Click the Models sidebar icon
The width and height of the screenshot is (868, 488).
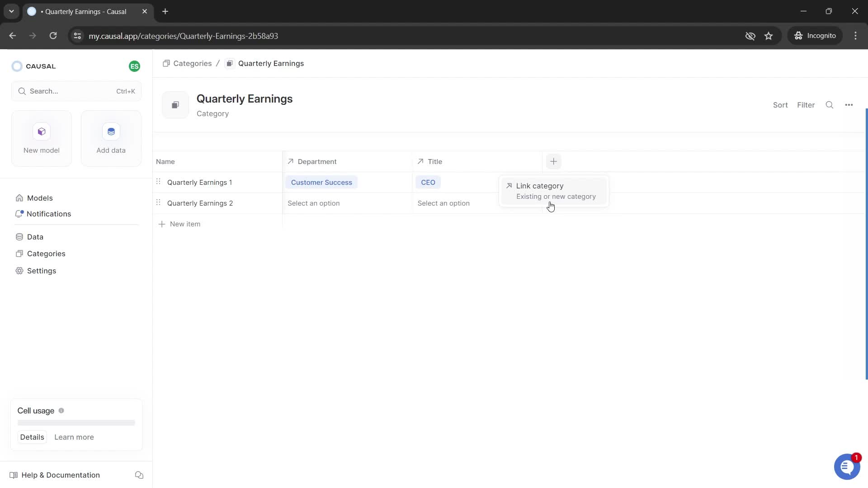coord(19,198)
